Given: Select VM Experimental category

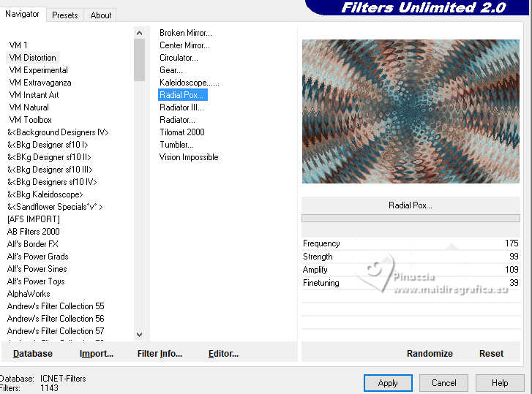Looking at the screenshot, I should (x=38, y=70).
